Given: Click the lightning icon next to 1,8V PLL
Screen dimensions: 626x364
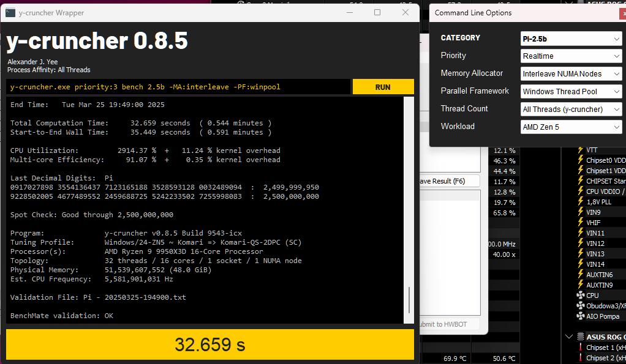Looking at the screenshot, I should tap(581, 202).
